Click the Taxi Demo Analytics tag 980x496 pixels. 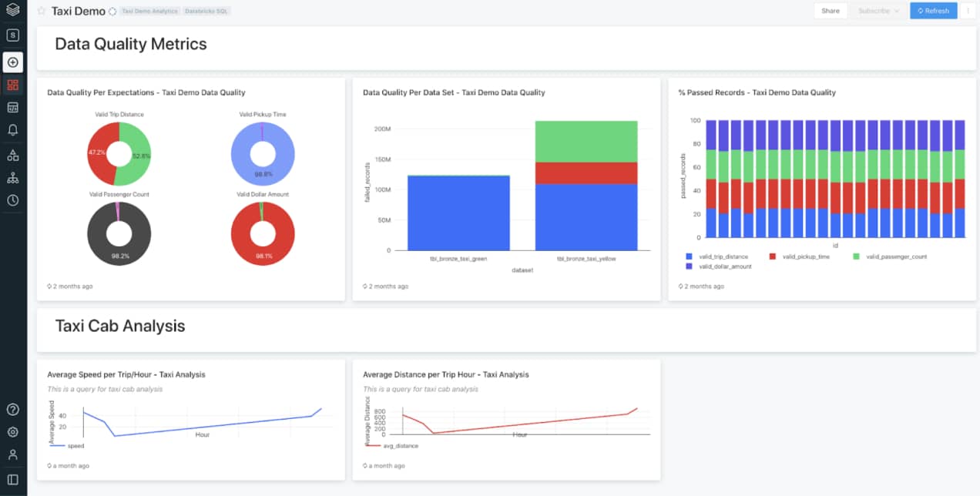coord(150,12)
